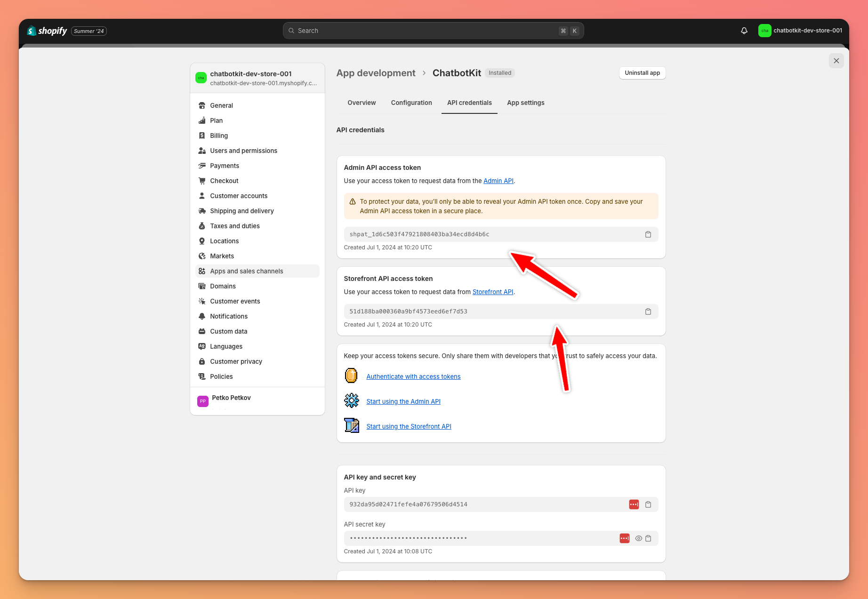Copy the Storefront API access token

[x=648, y=311]
